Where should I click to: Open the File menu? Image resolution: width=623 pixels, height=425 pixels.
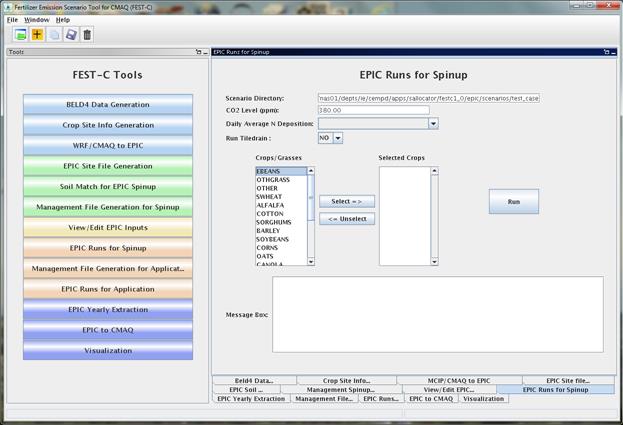12,20
